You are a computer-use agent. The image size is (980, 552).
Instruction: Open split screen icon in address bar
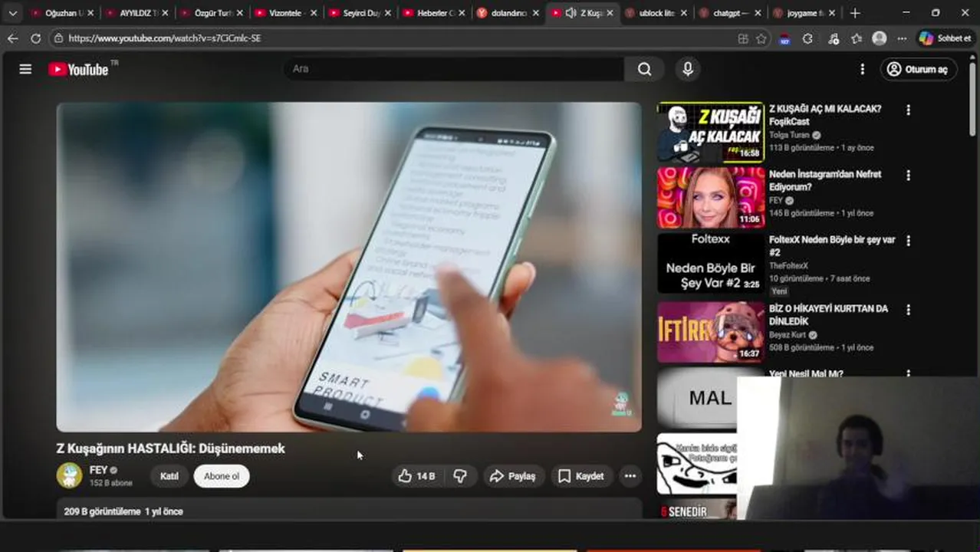[x=742, y=38]
